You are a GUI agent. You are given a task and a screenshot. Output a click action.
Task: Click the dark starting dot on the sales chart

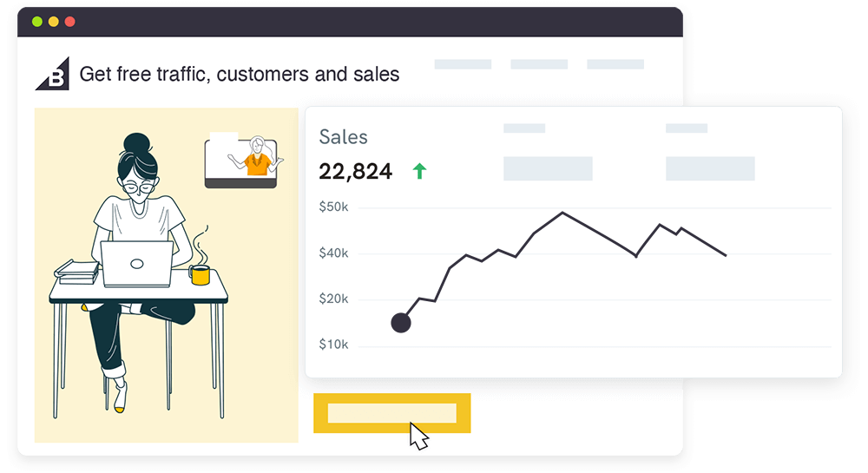point(401,323)
